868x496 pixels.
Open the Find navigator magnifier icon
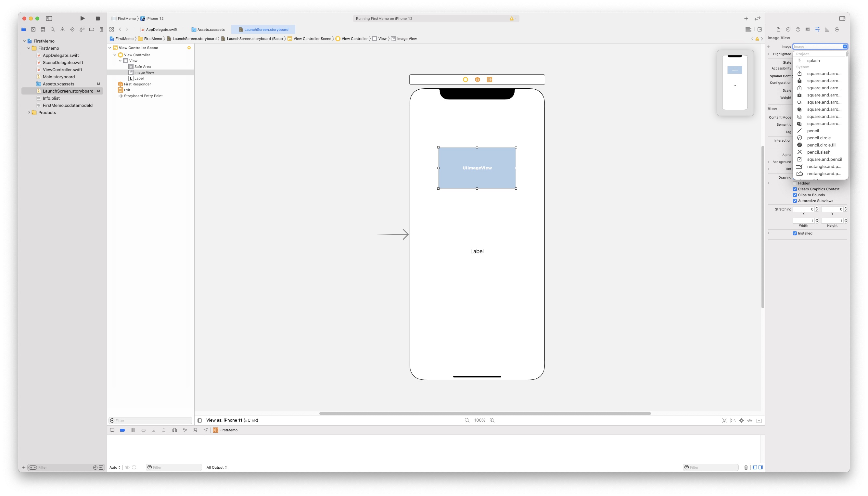click(x=53, y=30)
